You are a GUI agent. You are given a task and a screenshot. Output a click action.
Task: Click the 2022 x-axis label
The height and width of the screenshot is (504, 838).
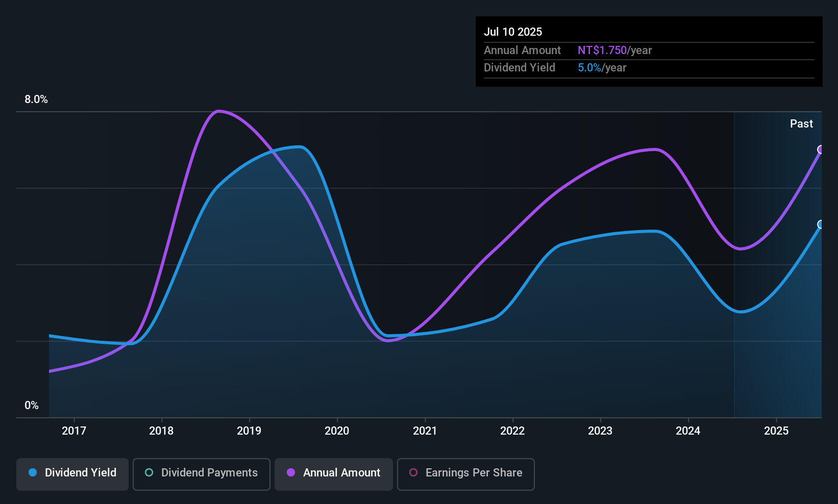pyautogui.click(x=512, y=431)
